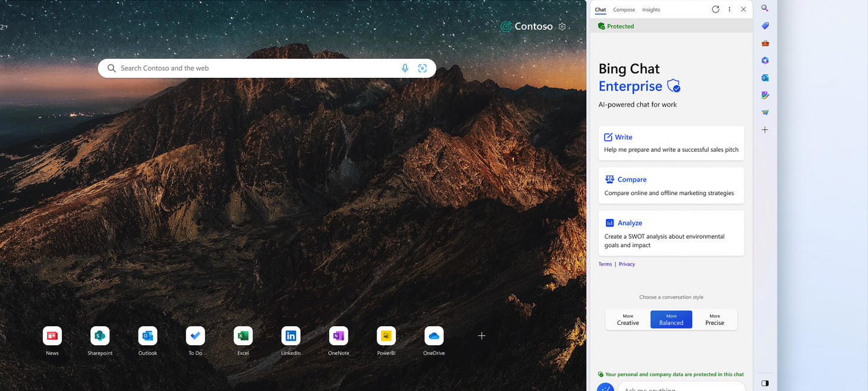Switch to the Insights tab
The image size is (868, 391).
click(651, 10)
